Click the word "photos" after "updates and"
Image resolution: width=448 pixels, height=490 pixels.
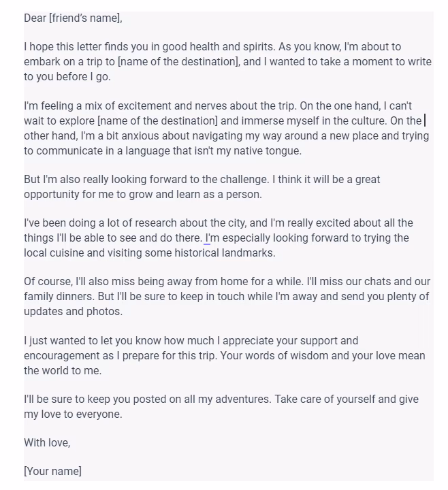click(105, 312)
